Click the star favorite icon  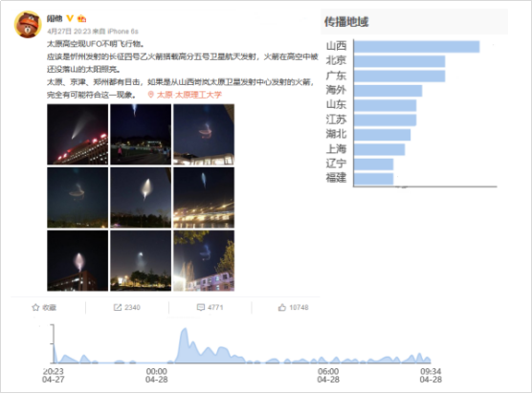[x=35, y=307]
